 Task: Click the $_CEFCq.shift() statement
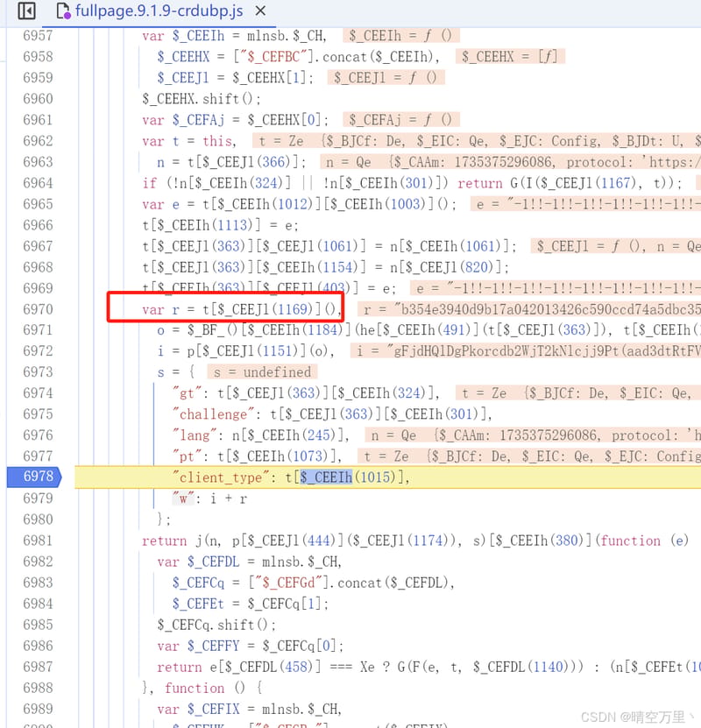pos(216,625)
